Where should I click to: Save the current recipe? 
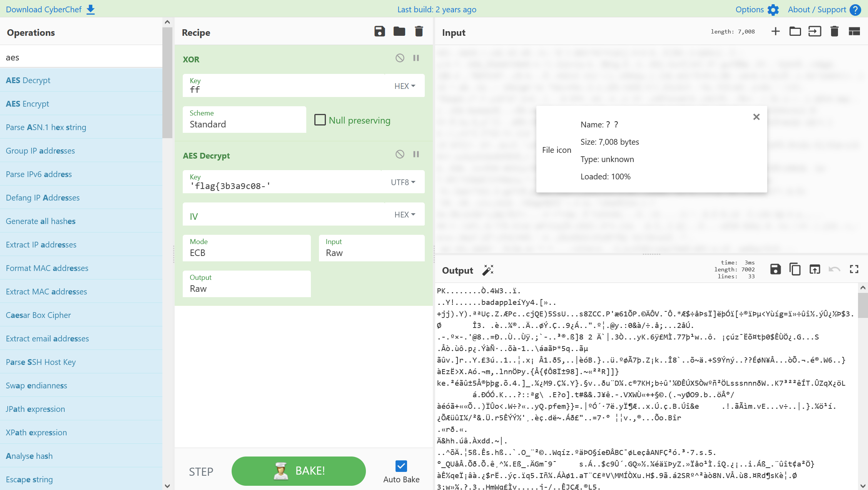(379, 32)
